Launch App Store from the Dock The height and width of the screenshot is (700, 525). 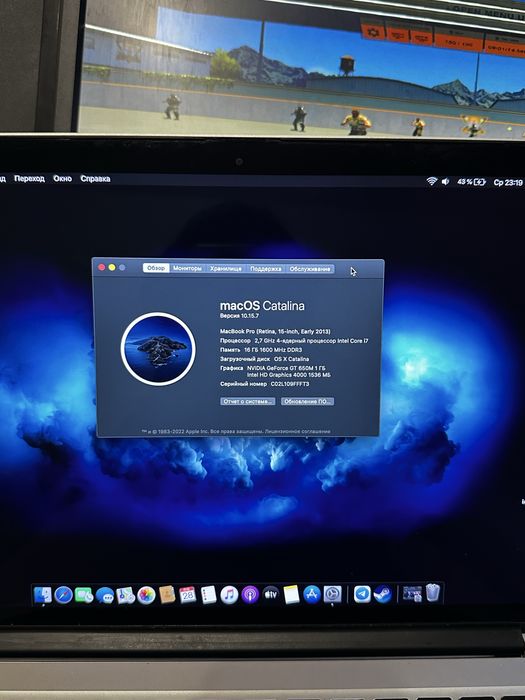(312, 595)
